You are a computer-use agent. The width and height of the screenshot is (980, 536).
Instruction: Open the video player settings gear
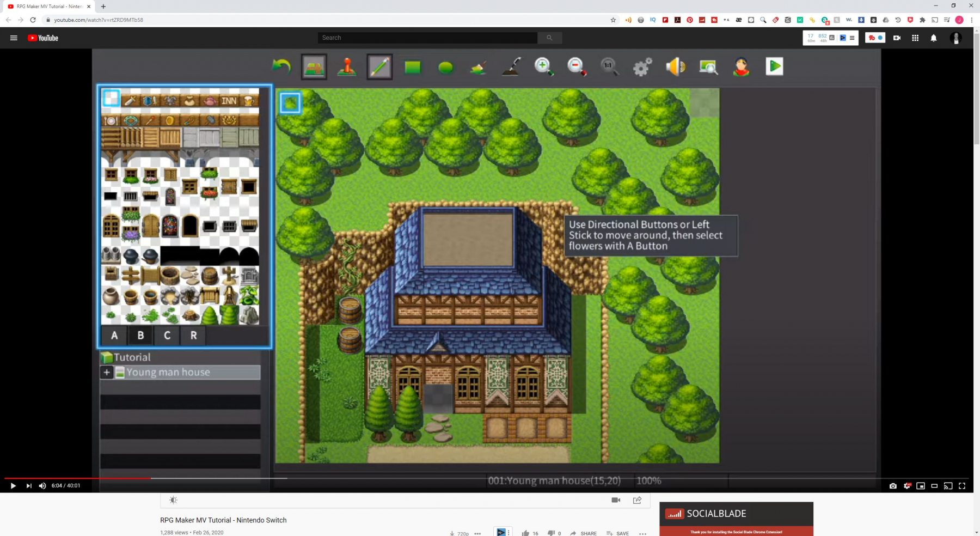click(x=906, y=486)
